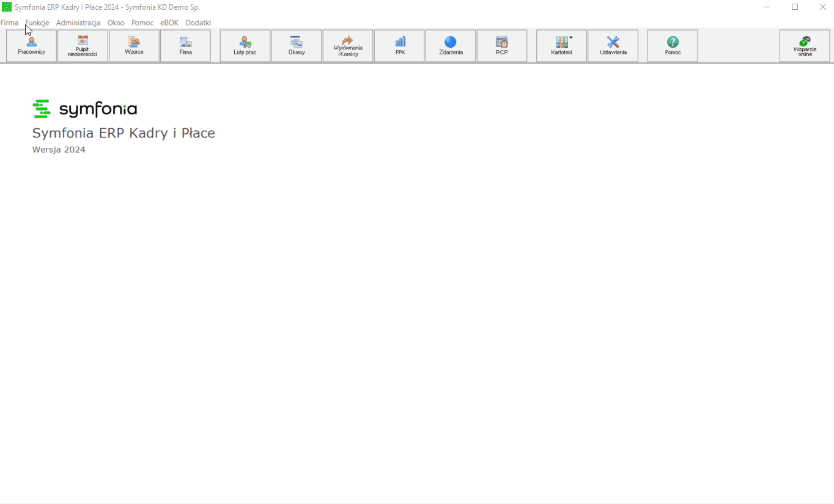Minimize the Symfonia window
Image resolution: width=834 pixels, height=504 pixels.
click(x=767, y=7)
